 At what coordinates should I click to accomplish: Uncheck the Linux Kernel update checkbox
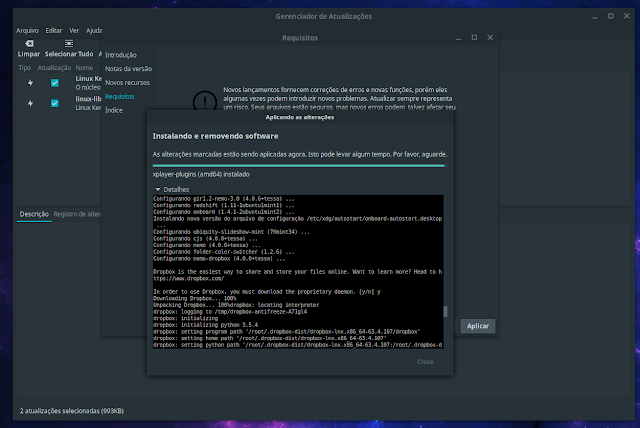click(x=55, y=83)
